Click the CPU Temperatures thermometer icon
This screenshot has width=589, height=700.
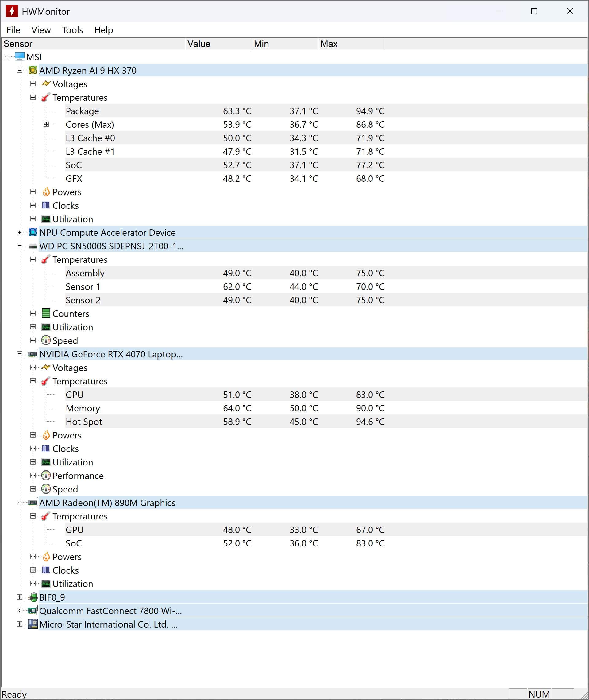point(46,97)
